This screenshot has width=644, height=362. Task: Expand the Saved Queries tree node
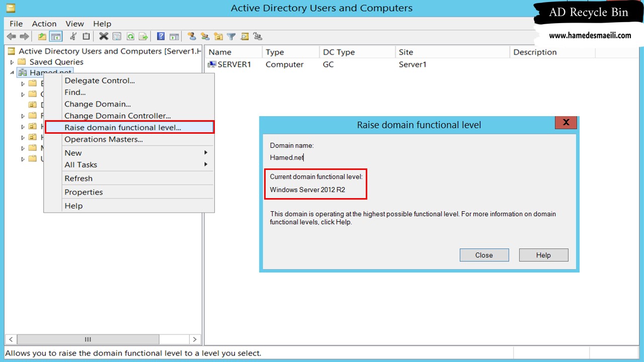(13, 62)
